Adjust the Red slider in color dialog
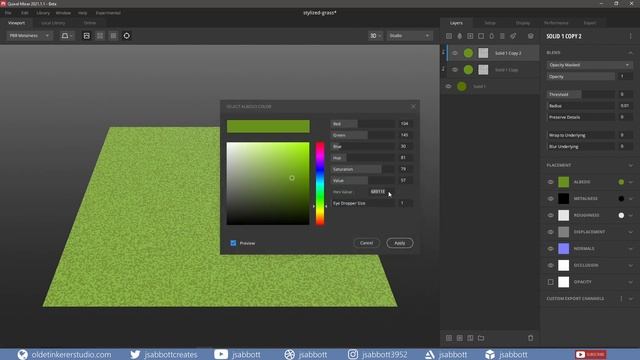Viewport: 640px width, 360px height. coord(362,124)
